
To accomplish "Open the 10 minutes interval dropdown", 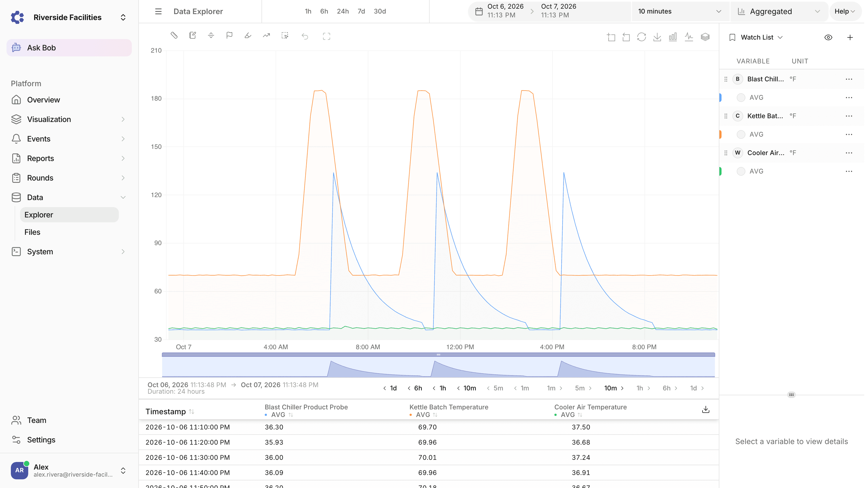I will point(680,11).
